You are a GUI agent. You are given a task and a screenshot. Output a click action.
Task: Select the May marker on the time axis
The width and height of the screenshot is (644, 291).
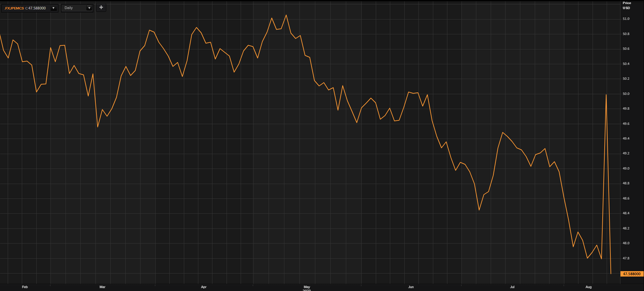[x=307, y=287]
